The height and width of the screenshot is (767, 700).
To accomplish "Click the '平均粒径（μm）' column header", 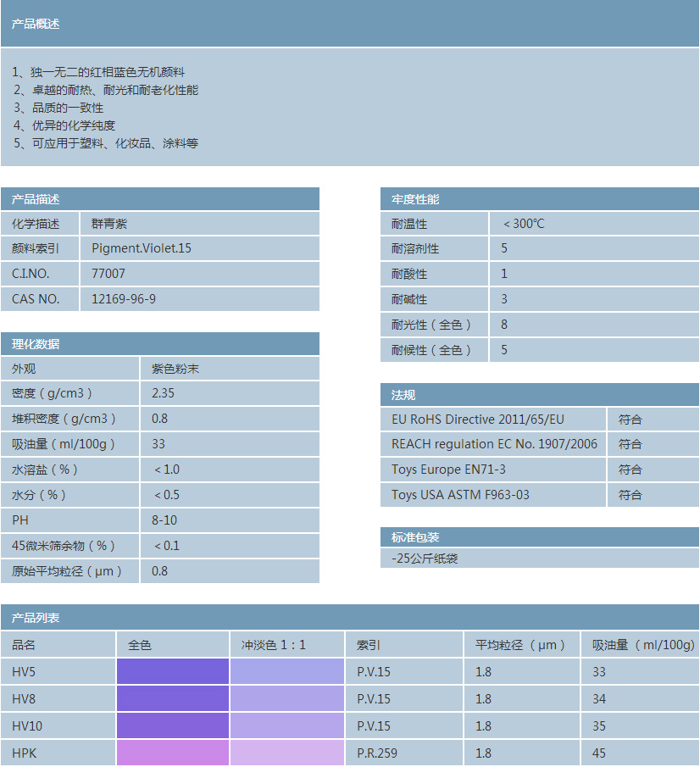I will 521,645.
